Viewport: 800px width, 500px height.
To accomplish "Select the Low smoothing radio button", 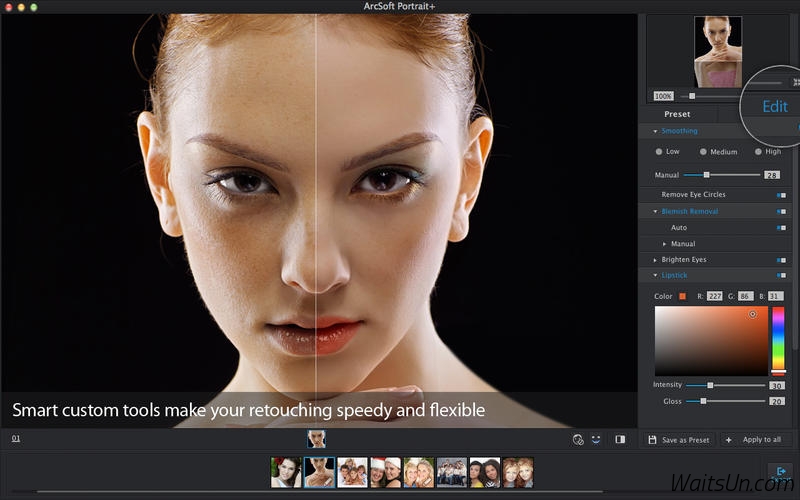I will pyautogui.click(x=659, y=152).
